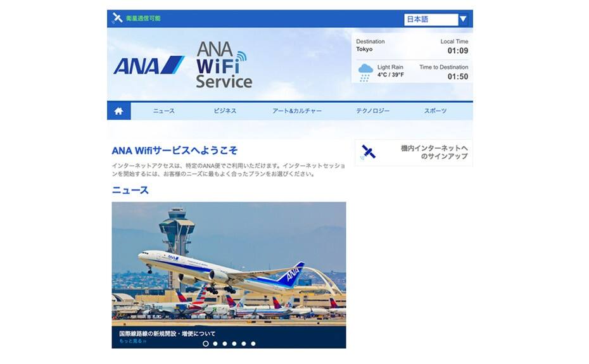Follow the もっと見る link in news banner
The height and width of the screenshot is (364, 589).
[132, 341]
